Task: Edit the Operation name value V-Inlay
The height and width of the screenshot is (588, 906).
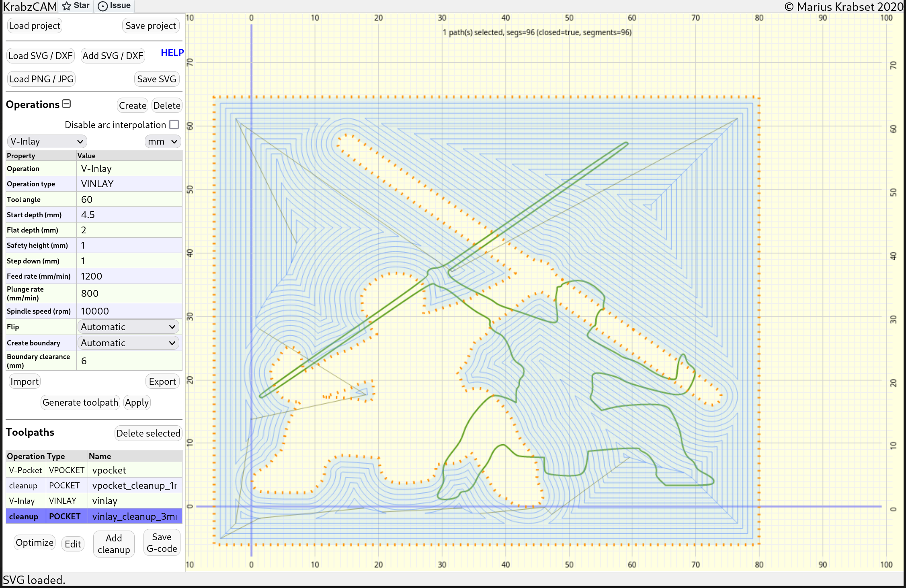Action: tap(129, 169)
